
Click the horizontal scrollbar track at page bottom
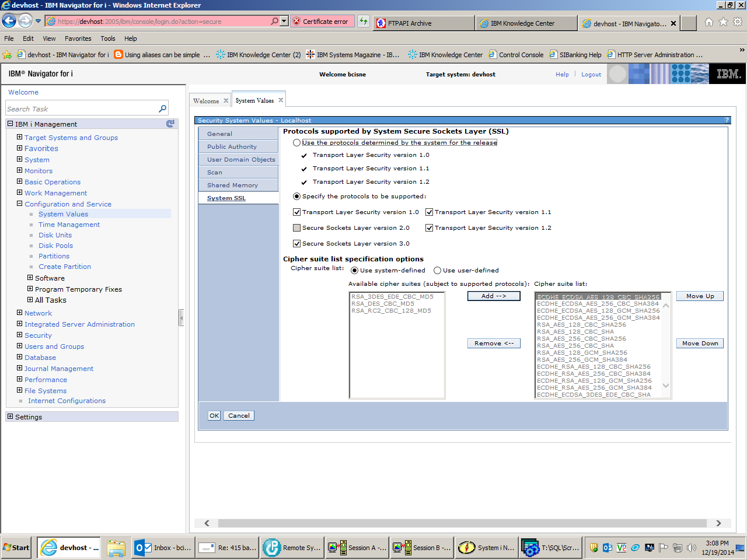463,523
